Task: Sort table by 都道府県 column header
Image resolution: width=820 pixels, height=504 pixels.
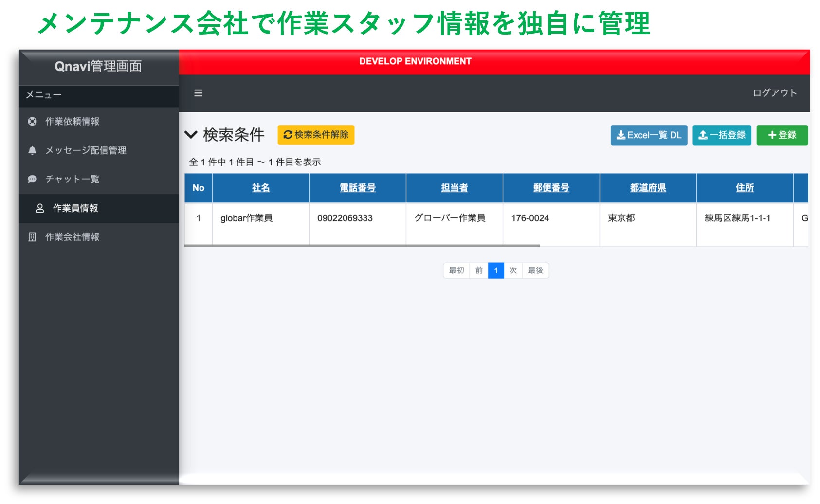Action: 648,188
